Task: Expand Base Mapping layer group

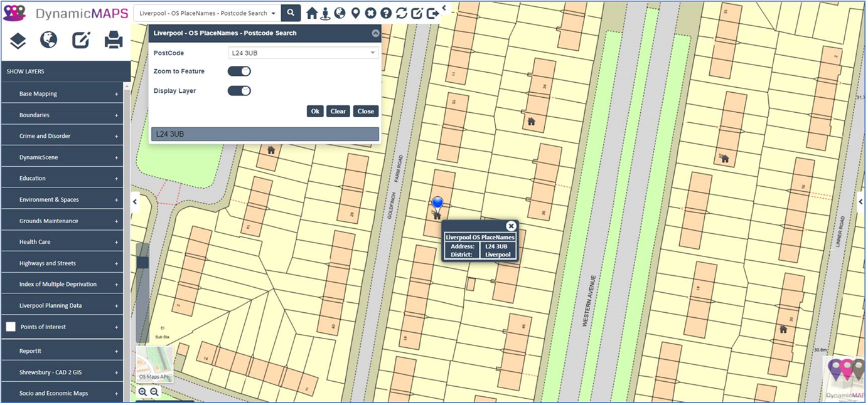Action: 117,94
